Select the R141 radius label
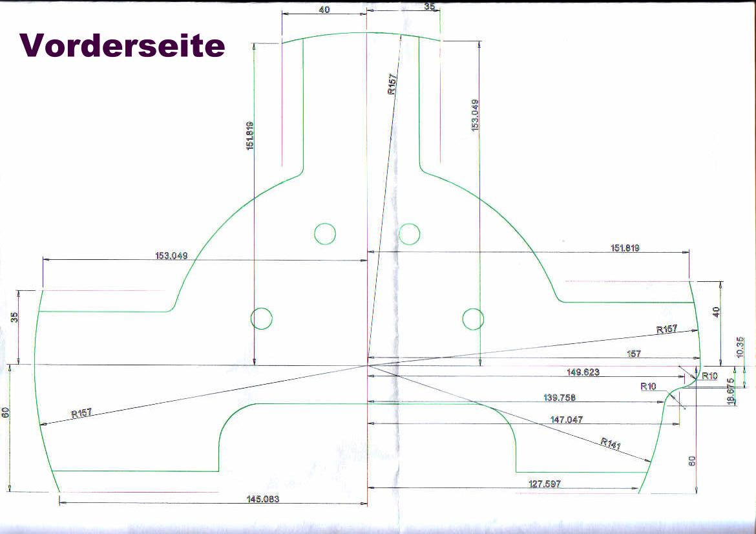 tap(611, 444)
